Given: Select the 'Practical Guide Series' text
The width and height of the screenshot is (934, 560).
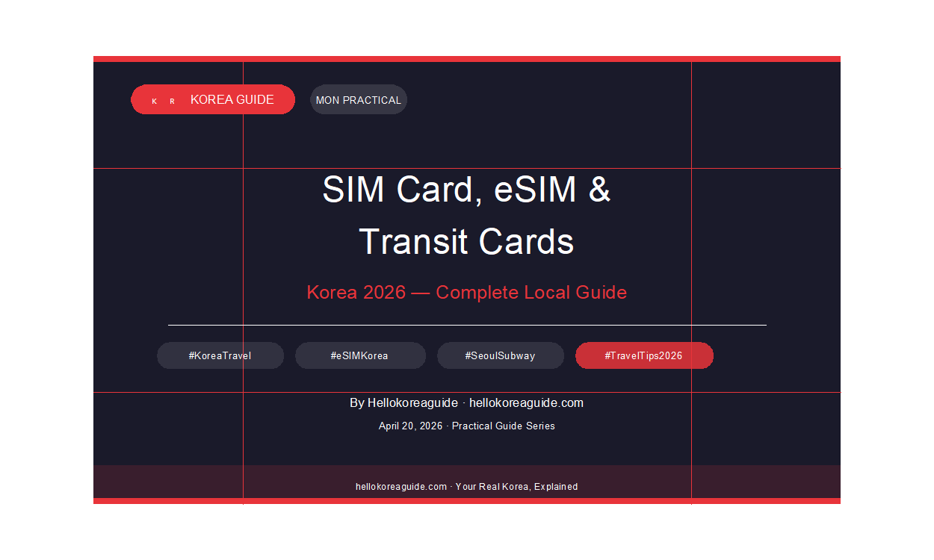Looking at the screenshot, I should tap(504, 426).
